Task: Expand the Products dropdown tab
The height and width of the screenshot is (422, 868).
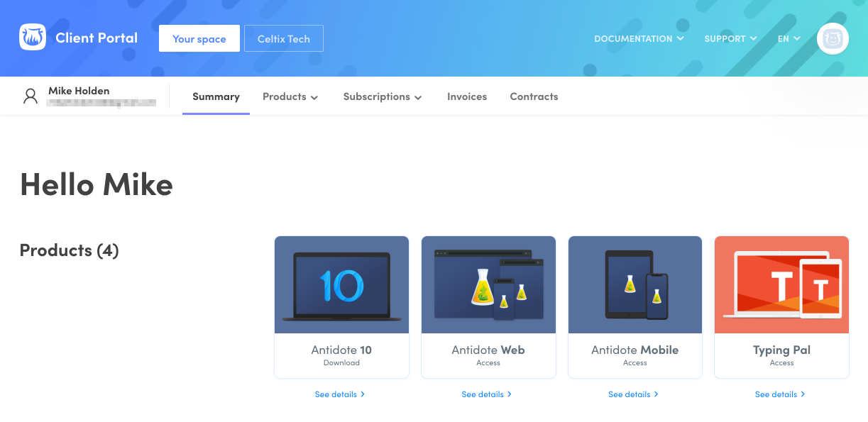Action: (290, 96)
